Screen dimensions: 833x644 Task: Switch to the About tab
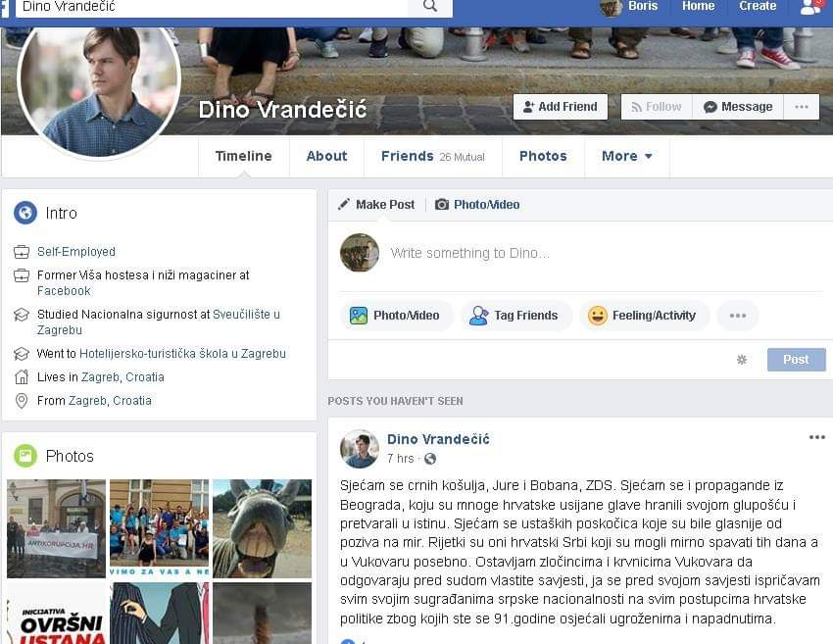coord(326,156)
